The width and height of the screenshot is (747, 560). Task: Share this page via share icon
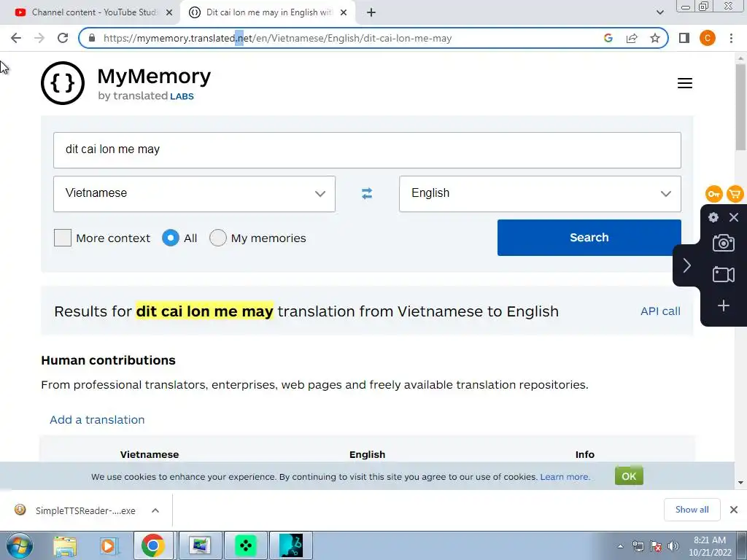(632, 38)
